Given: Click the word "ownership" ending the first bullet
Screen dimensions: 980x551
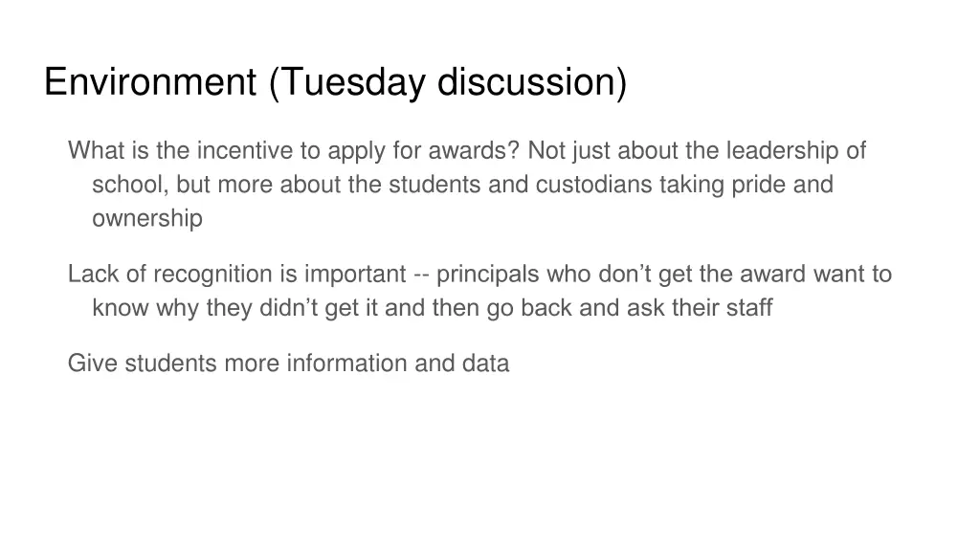Looking at the screenshot, I should click(x=147, y=219).
